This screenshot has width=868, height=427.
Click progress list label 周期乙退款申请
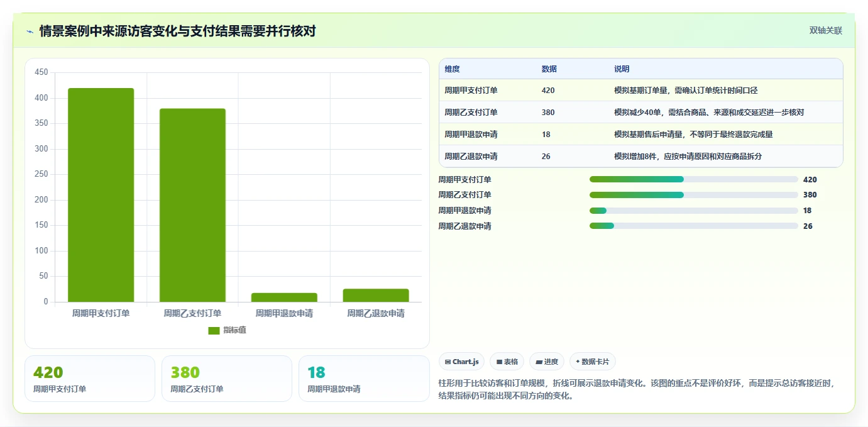click(x=465, y=226)
